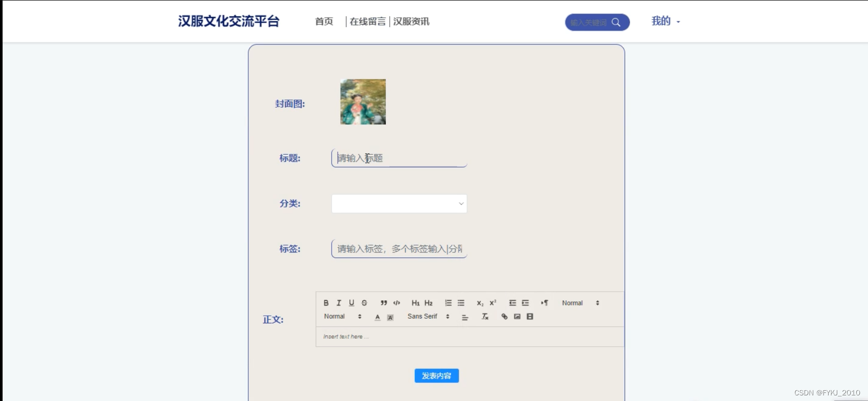Apply Heading 2 (H2) style
This screenshot has width=868, height=401.
(429, 303)
